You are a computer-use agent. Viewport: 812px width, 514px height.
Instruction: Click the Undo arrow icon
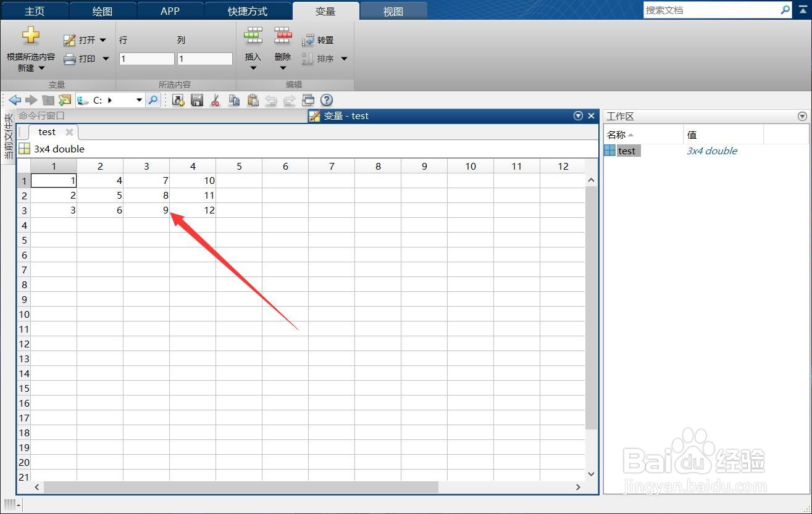coord(271,100)
